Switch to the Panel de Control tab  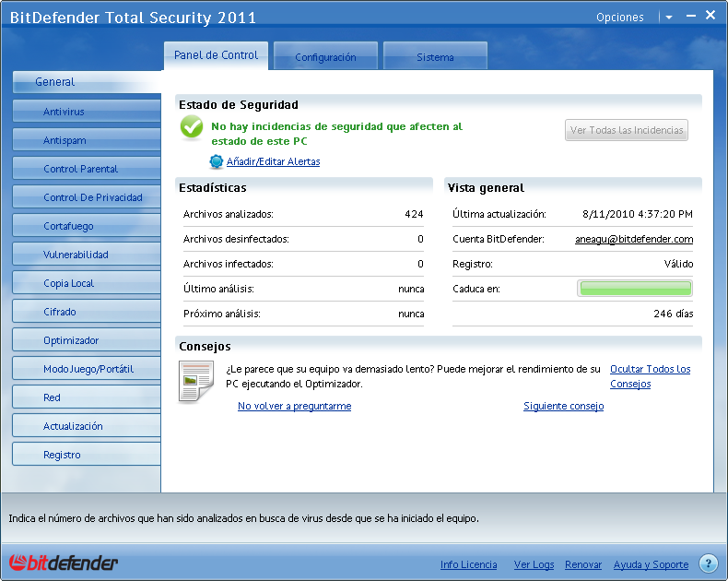[x=216, y=55]
